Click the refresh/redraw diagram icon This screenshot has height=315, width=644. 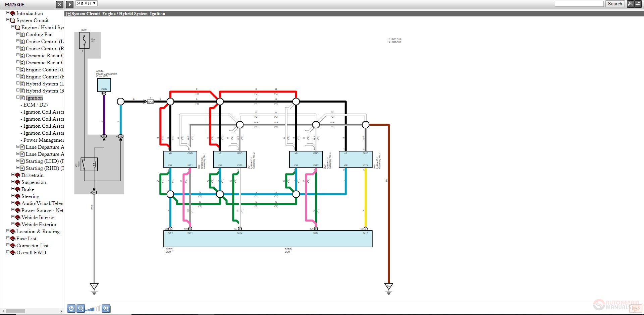click(71, 308)
